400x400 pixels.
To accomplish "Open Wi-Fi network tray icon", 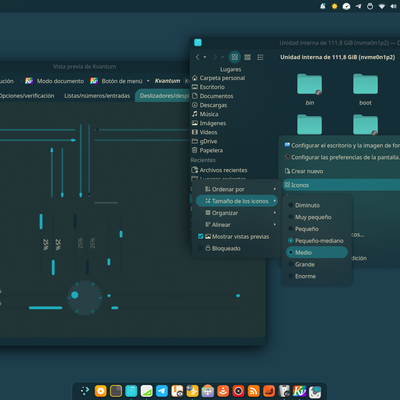I will click(x=382, y=6).
